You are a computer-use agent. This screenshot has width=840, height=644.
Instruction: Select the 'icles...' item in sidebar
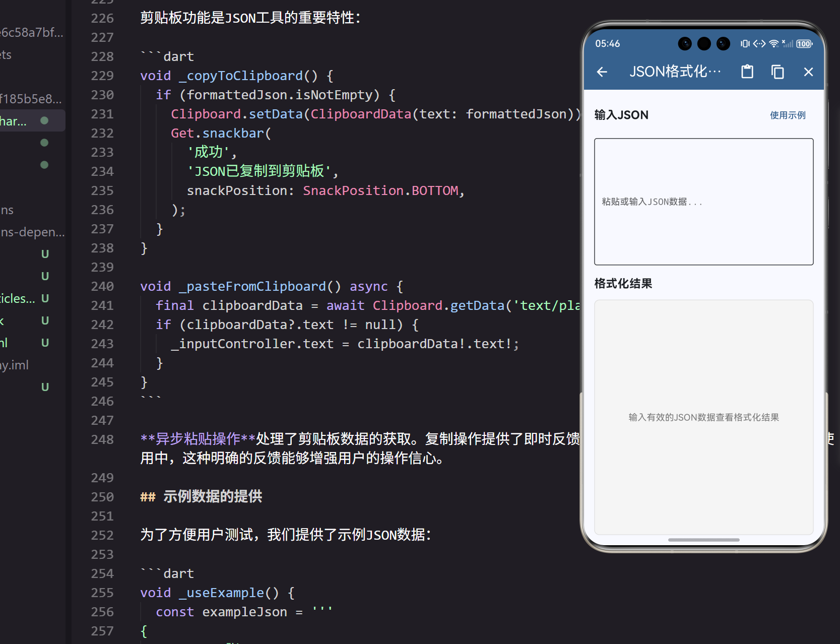[x=17, y=298]
